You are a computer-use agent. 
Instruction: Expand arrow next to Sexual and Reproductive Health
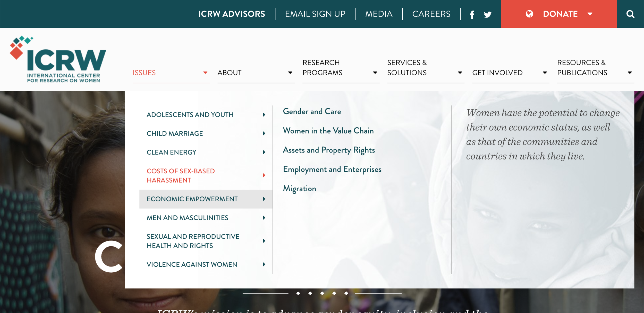(264, 241)
